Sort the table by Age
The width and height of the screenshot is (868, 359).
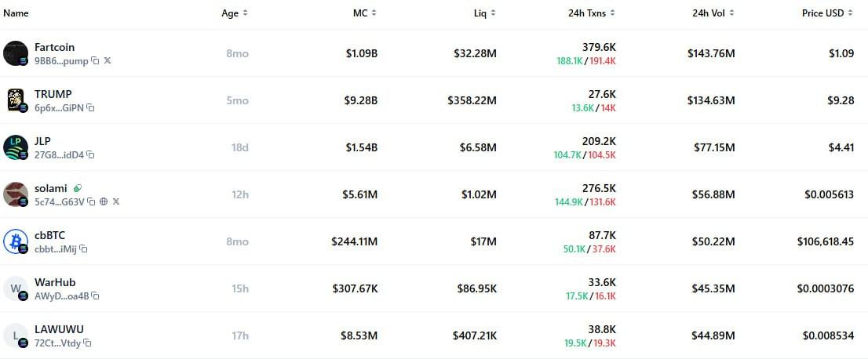click(x=234, y=13)
